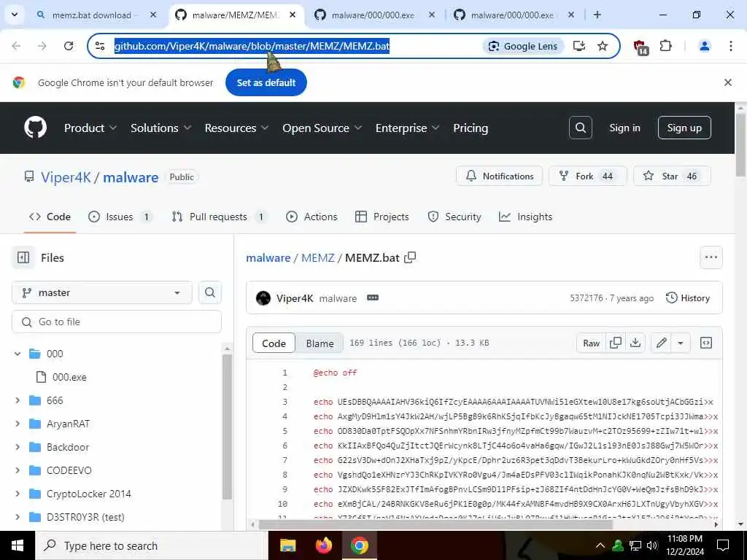Screen dimensions: 747x560
Task: Expand the Resources menu
Action: pos(237,128)
